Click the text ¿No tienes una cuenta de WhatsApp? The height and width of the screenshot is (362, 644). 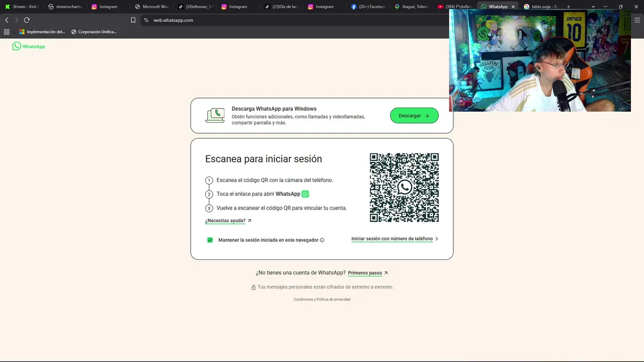301,273
